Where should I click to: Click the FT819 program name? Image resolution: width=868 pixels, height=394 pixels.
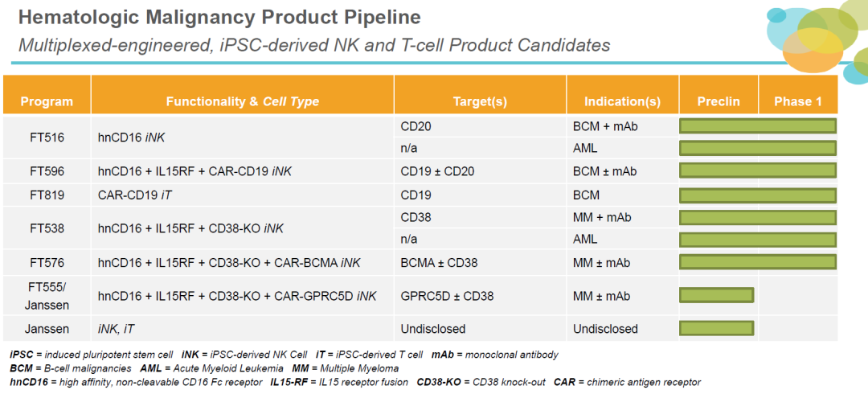[x=47, y=195]
